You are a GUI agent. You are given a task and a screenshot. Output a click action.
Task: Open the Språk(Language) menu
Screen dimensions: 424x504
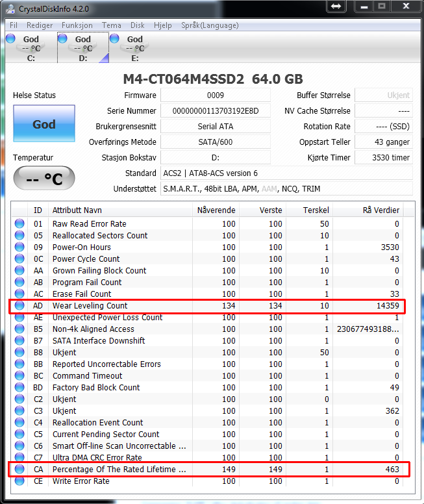210,25
